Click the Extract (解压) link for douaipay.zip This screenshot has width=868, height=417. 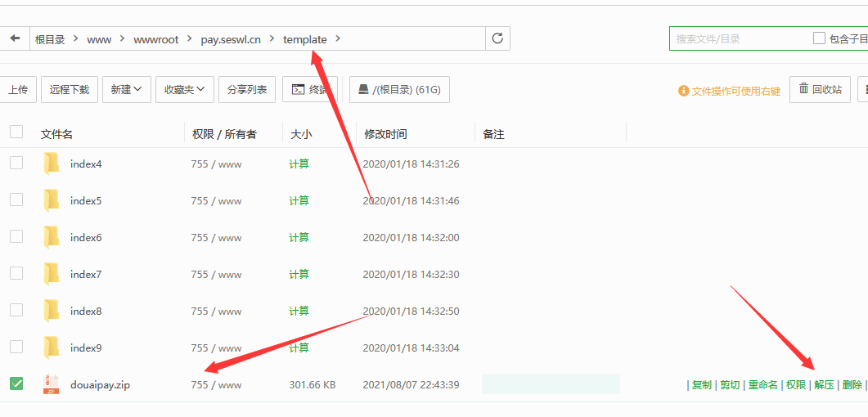[824, 385]
